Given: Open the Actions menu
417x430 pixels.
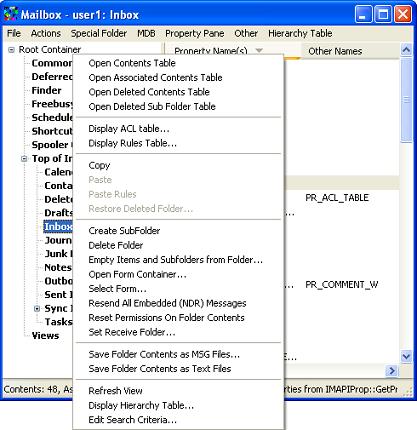Looking at the screenshot, I should pyautogui.click(x=46, y=33).
